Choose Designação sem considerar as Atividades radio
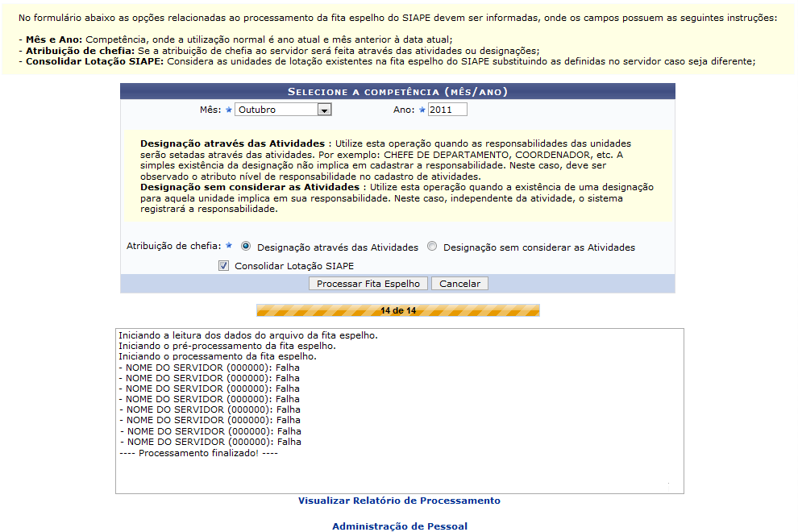This screenshot has width=798, height=532. coord(433,247)
